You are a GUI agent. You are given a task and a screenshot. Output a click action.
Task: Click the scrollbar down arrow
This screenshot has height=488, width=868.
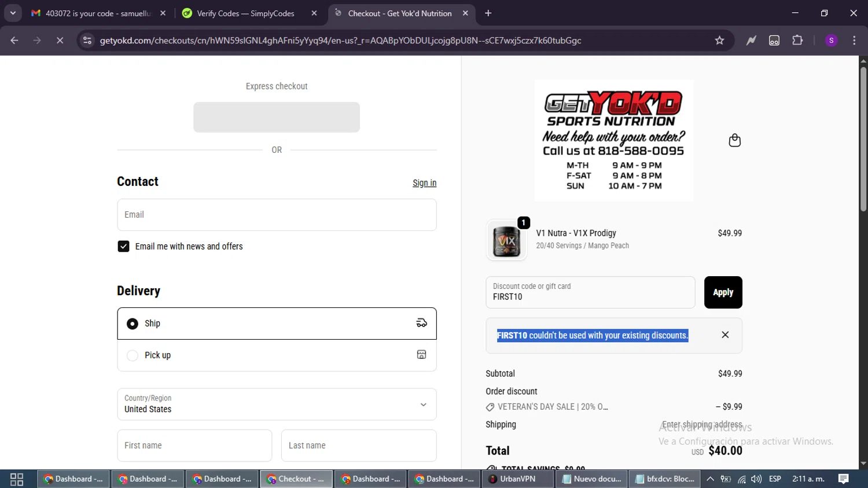(x=863, y=464)
